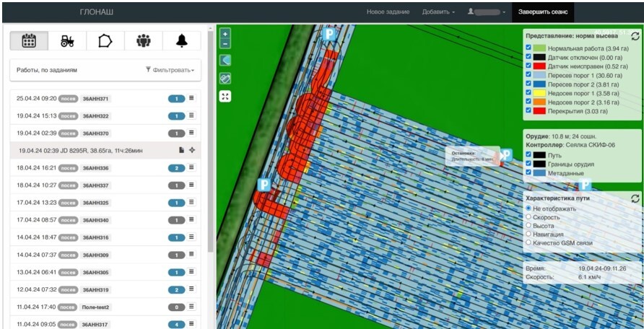This screenshot has height=329, width=644.
Task: Zoom out the map with minus button
Action: coord(225,43)
